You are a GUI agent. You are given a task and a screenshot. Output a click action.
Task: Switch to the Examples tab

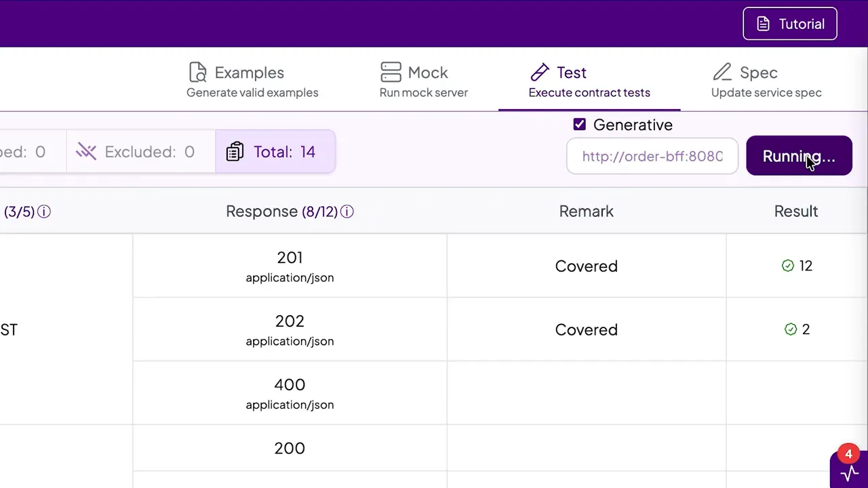(252, 79)
